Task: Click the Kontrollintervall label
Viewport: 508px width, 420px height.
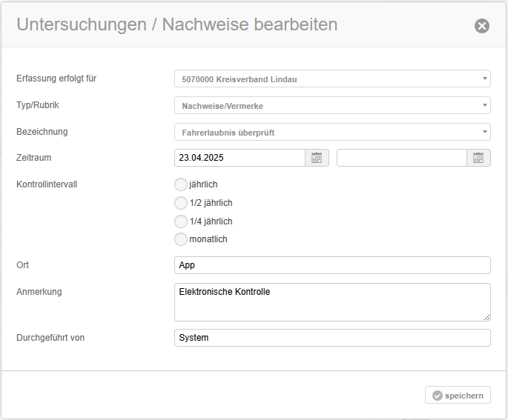Action: coord(47,184)
